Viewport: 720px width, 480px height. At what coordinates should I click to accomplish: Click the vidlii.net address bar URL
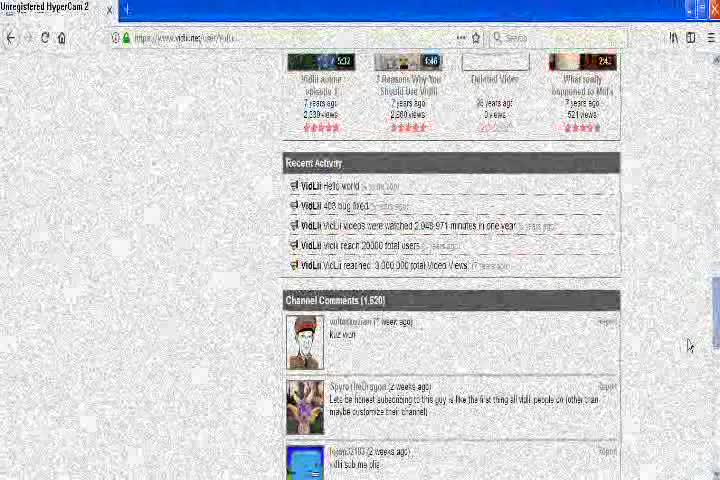(186, 38)
